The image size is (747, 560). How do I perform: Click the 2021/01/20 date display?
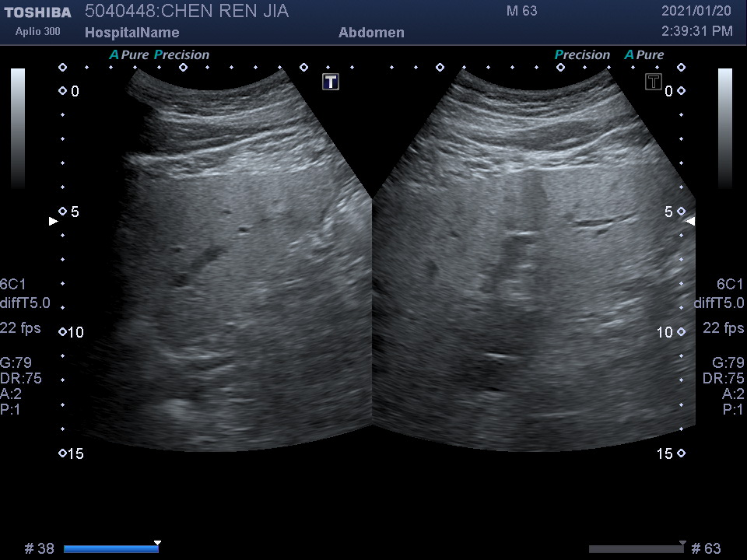(697, 11)
